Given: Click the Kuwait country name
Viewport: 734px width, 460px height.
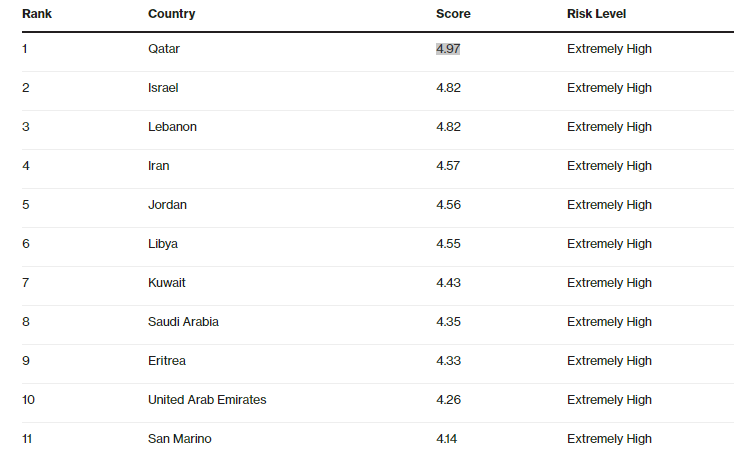Looking at the screenshot, I should (x=167, y=283).
